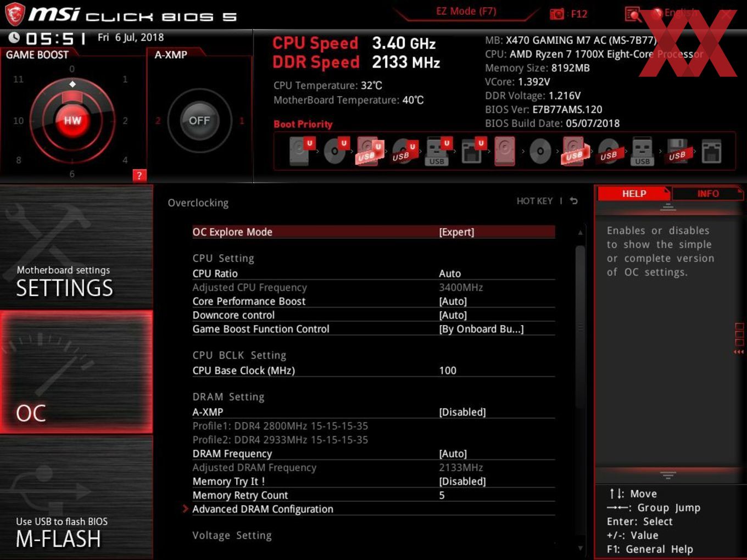Select the UEFI USB CD/DVD boot icon
747x560 pixels.
404,151
